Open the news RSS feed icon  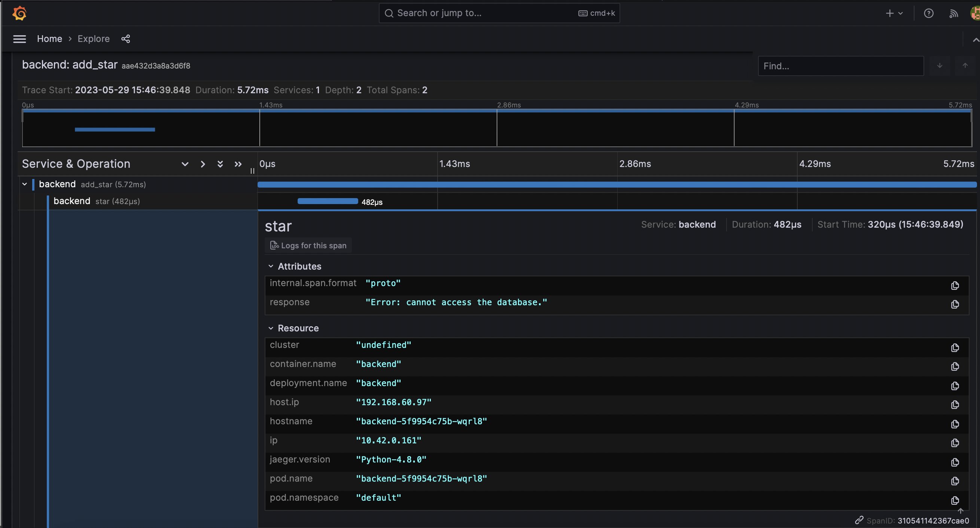tap(953, 14)
